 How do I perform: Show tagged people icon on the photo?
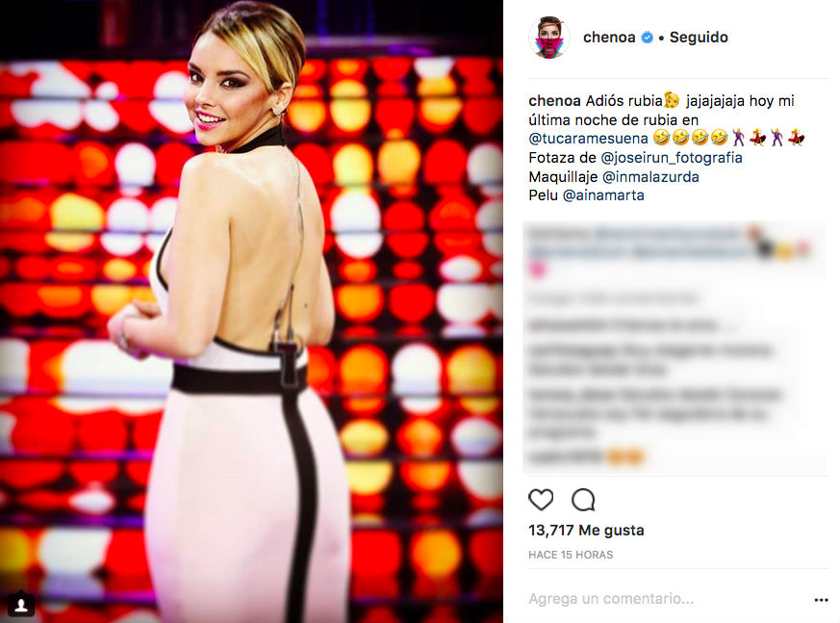pyautogui.click(x=21, y=605)
